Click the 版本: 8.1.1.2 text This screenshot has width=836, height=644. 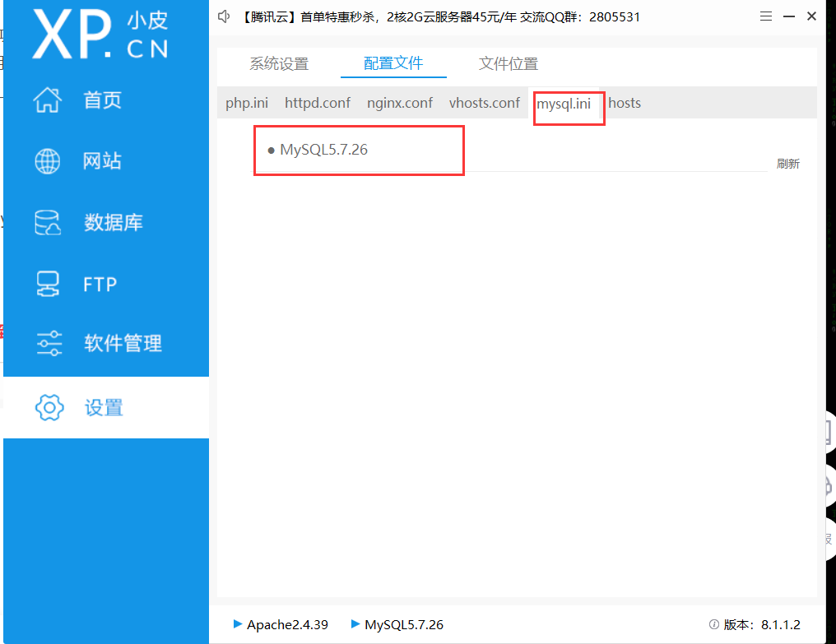762,624
